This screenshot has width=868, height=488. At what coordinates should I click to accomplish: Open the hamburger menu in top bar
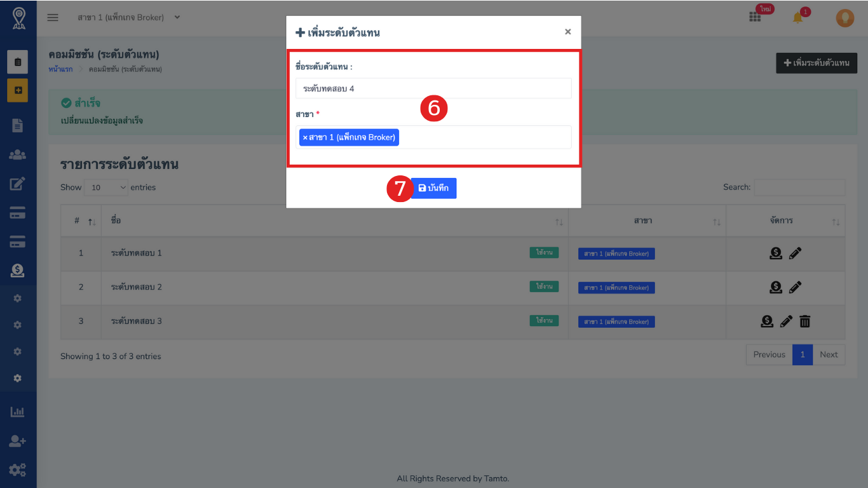[53, 17]
